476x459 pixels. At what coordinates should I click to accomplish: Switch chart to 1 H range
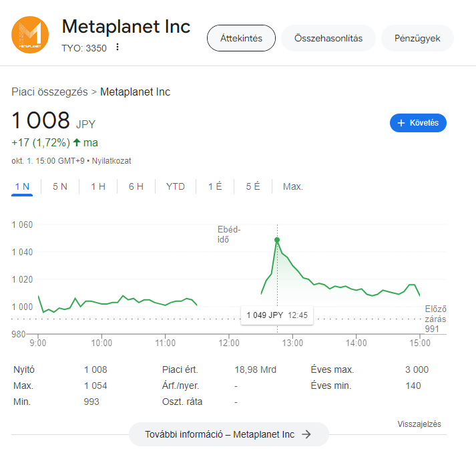[x=98, y=186]
